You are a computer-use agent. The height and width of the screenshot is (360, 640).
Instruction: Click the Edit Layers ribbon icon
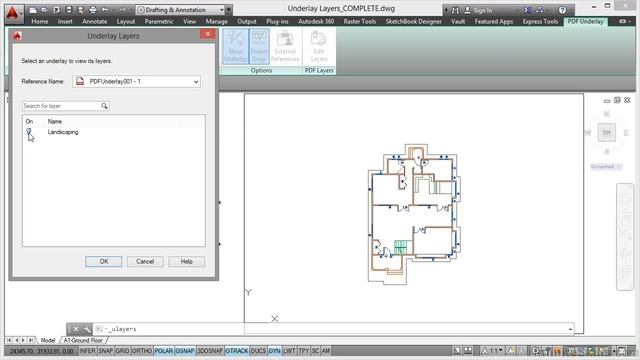click(319, 47)
